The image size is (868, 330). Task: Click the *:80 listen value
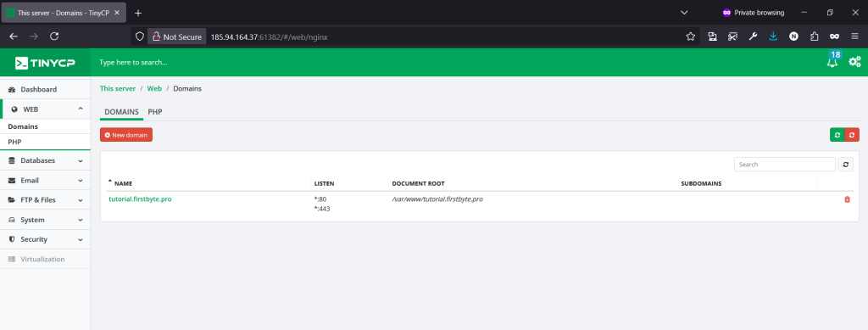pyautogui.click(x=320, y=199)
